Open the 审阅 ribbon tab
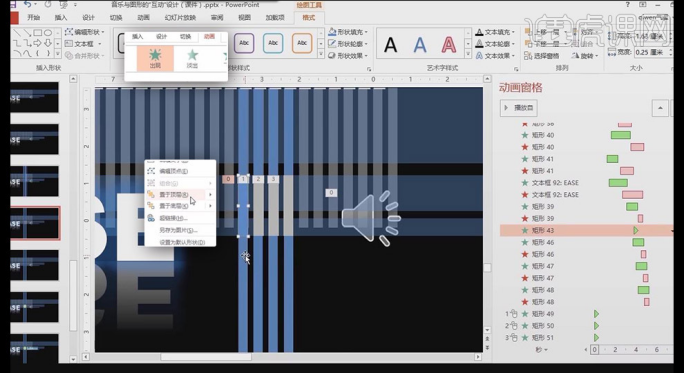This screenshot has height=373, width=684. tap(217, 17)
